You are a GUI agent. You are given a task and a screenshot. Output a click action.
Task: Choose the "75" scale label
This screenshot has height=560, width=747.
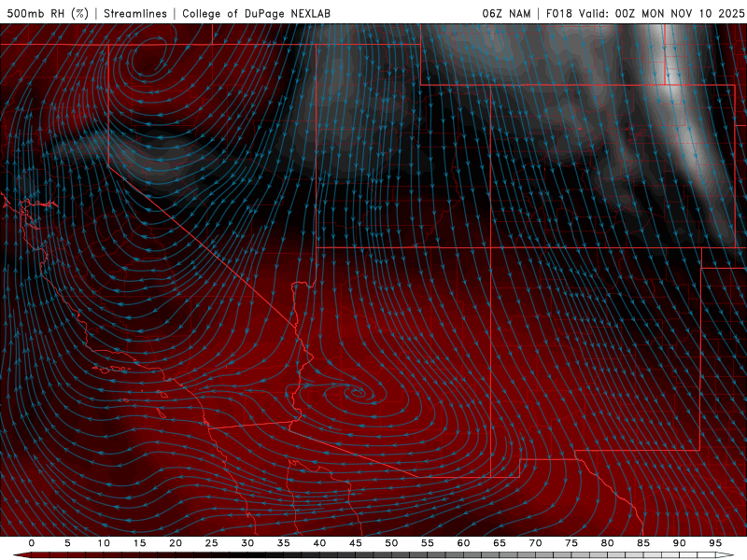(x=571, y=543)
